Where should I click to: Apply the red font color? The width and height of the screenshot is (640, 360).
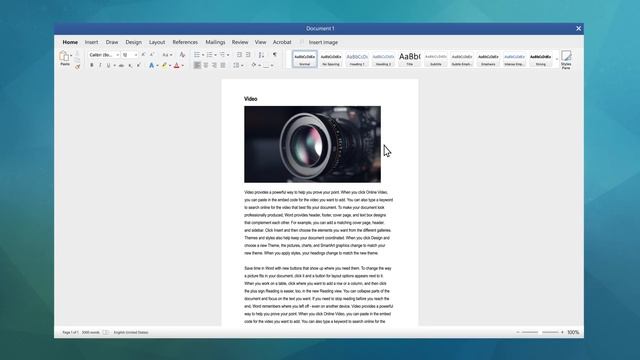click(x=176, y=65)
